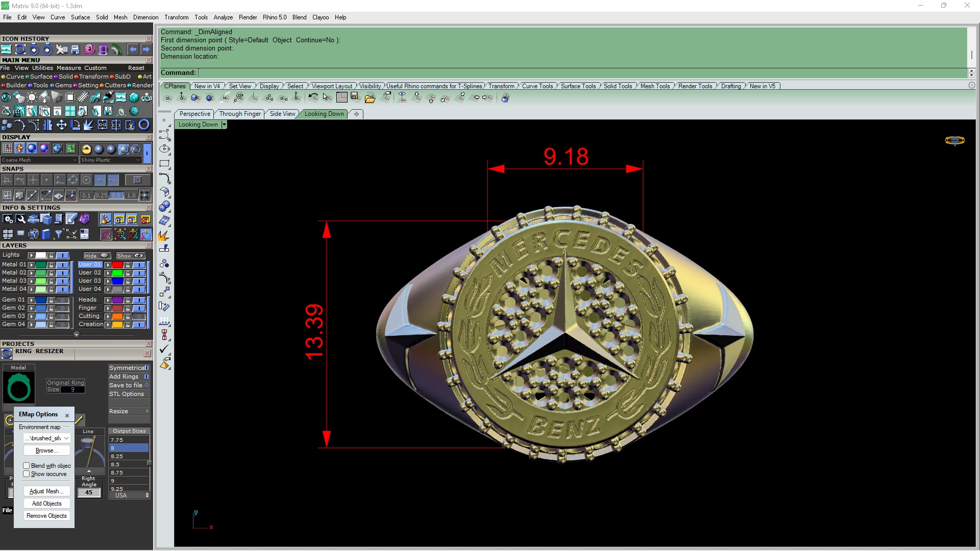Click the center snap circle icon

(x=86, y=180)
